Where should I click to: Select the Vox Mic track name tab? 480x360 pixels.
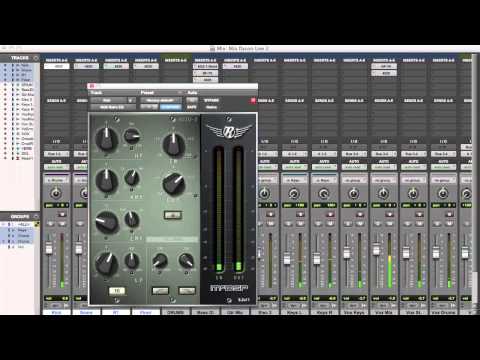(384, 313)
